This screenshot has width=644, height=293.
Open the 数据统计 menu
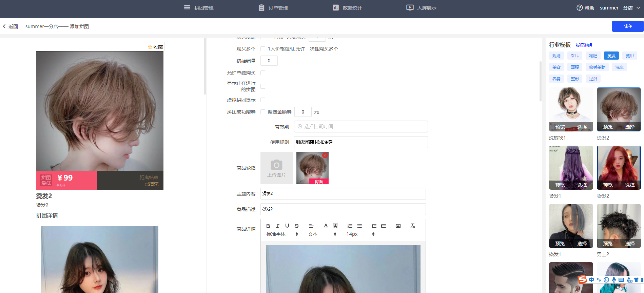[x=347, y=8]
